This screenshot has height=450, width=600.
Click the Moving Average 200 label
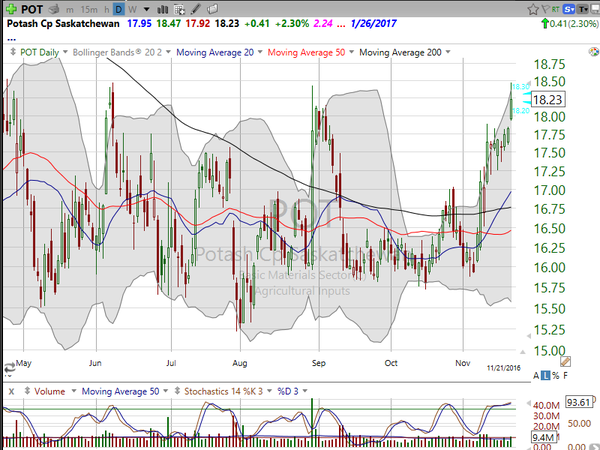(400, 52)
